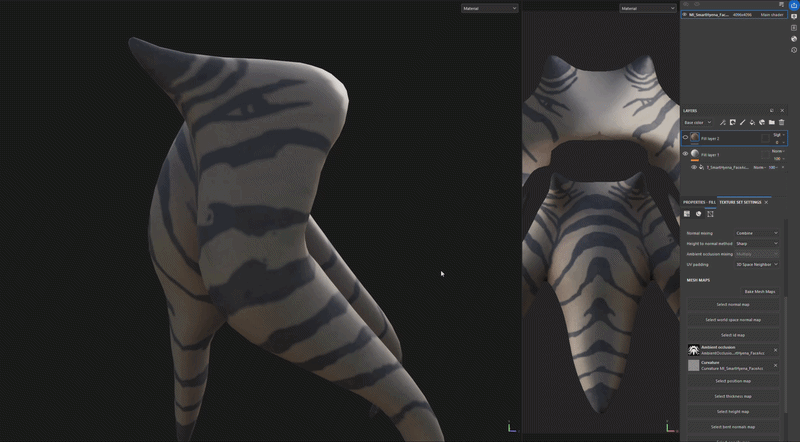Click Select position map button
This screenshot has height=442, width=800.
(x=733, y=381)
